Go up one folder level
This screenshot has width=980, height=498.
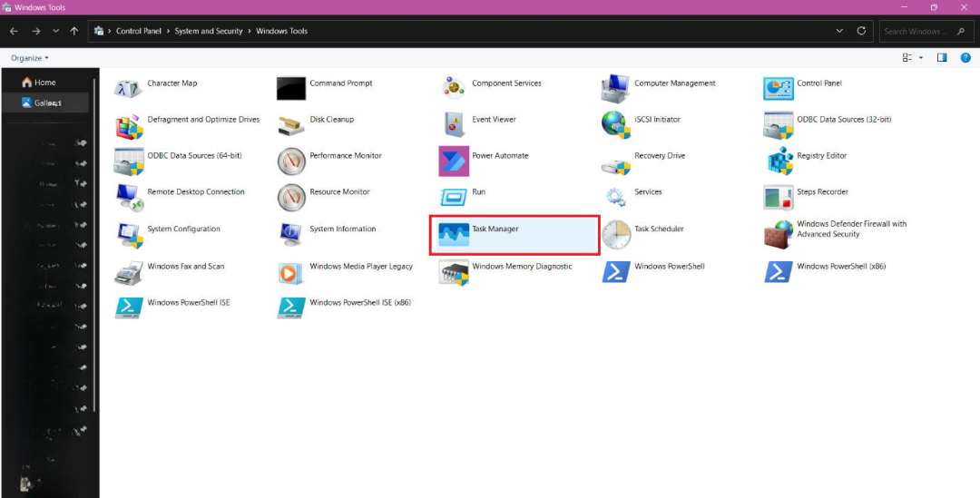pyautogui.click(x=74, y=31)
